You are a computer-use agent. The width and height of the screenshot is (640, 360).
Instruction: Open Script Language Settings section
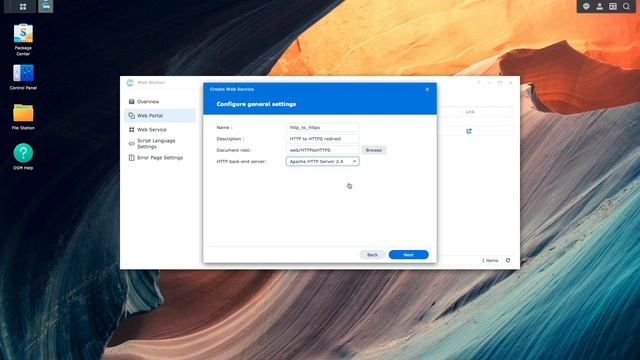pyautogui.click(x=160, y=143)
